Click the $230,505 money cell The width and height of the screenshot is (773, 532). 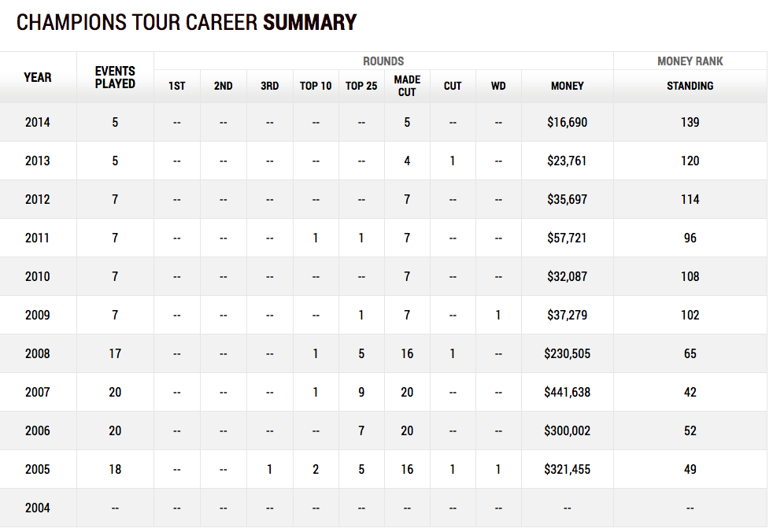[x=567, y=353]
